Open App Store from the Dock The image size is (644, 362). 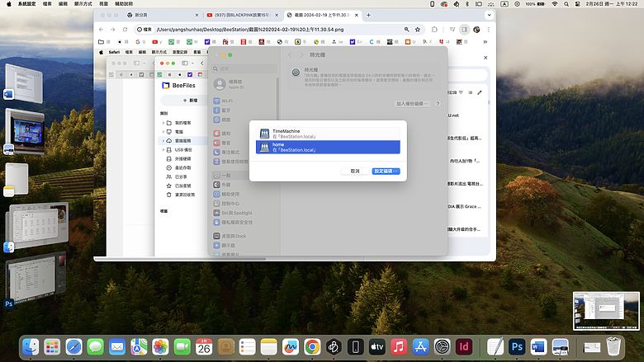[420, 347]
